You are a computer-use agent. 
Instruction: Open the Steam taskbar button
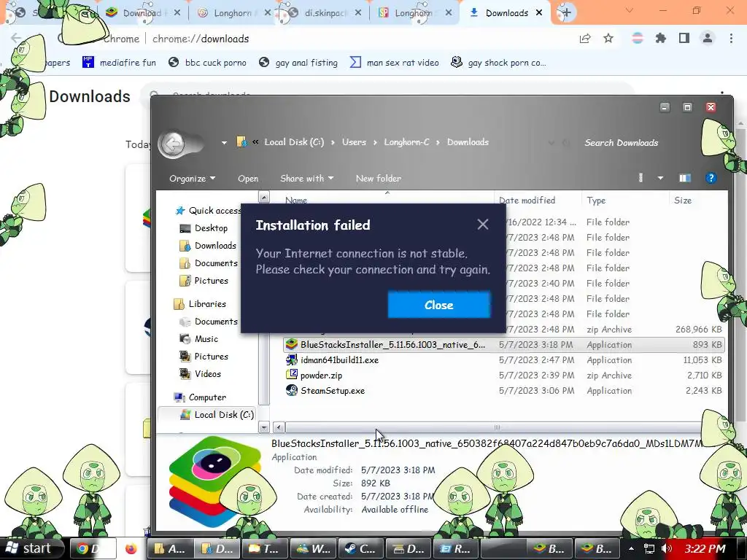tap(360, 548)
